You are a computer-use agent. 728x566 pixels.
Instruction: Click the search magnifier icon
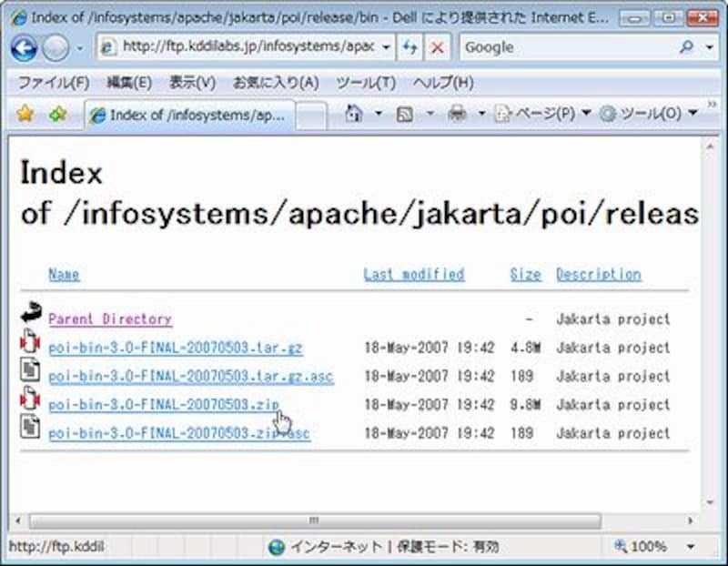tap(686, 47)
